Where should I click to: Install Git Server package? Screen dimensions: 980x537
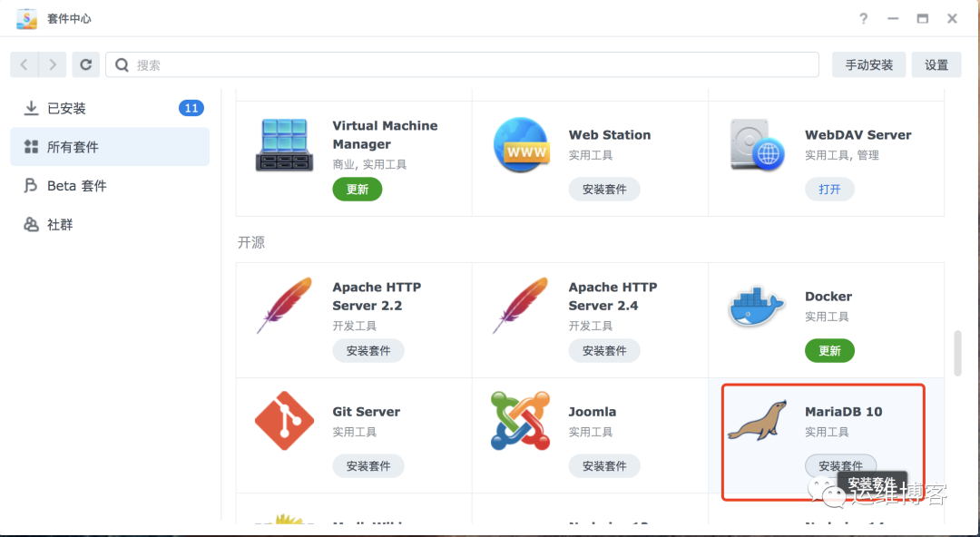click(x=368, y=465)
